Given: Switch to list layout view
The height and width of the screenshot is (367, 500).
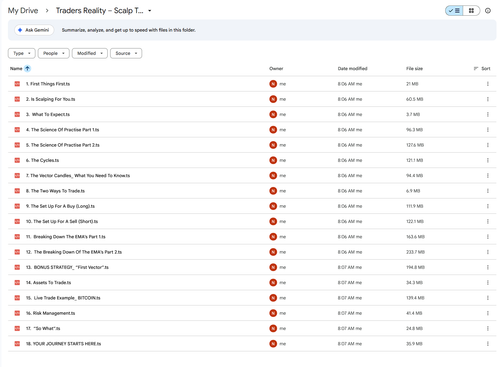Looking at the screenshot, I should [x=455, y=11].
